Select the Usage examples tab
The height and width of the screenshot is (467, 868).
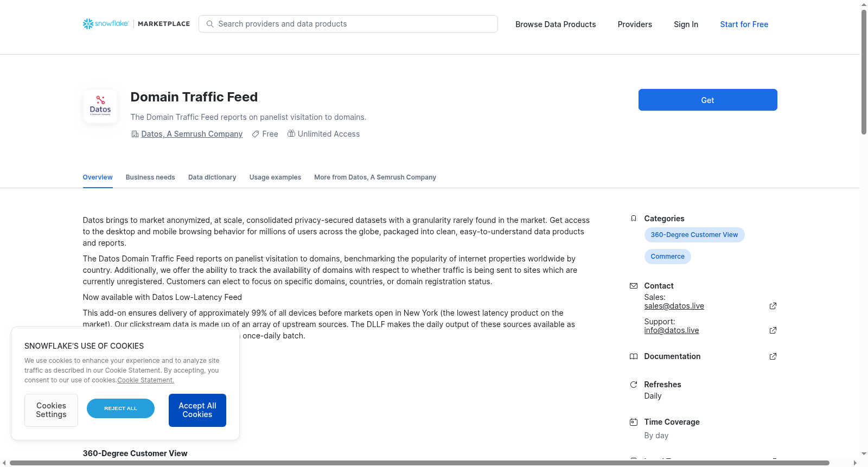(x=275, y=177)
